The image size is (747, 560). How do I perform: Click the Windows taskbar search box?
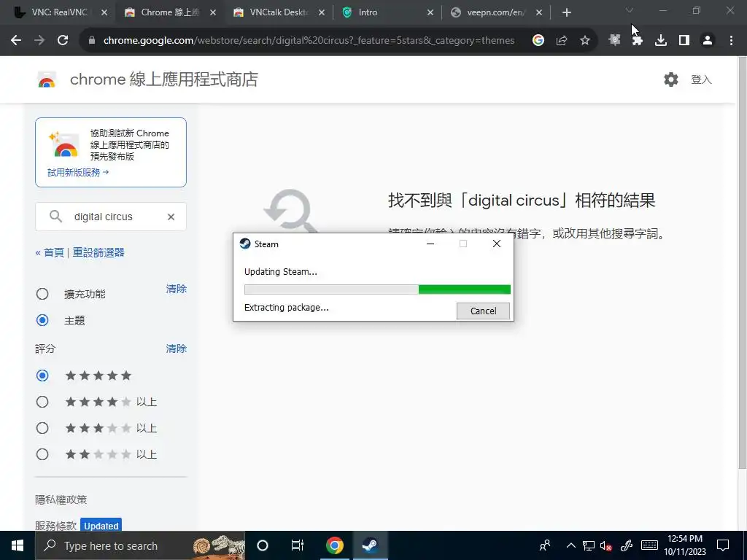coord(140,545)
